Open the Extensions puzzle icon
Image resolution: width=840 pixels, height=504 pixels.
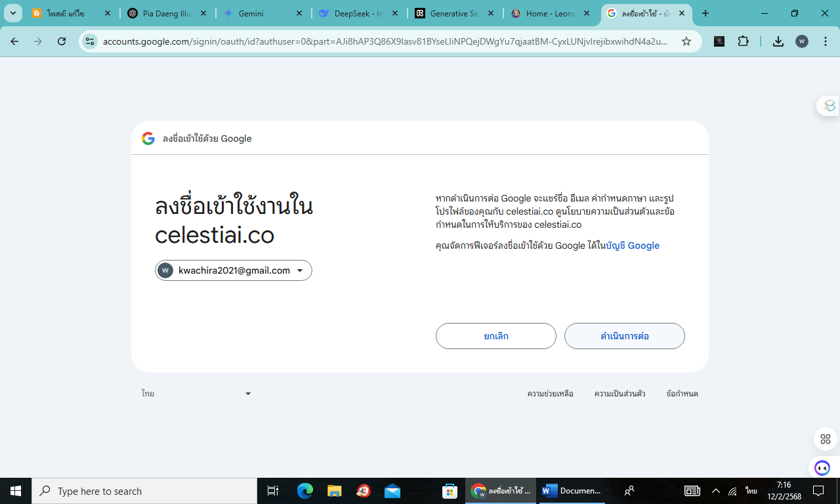743,41
